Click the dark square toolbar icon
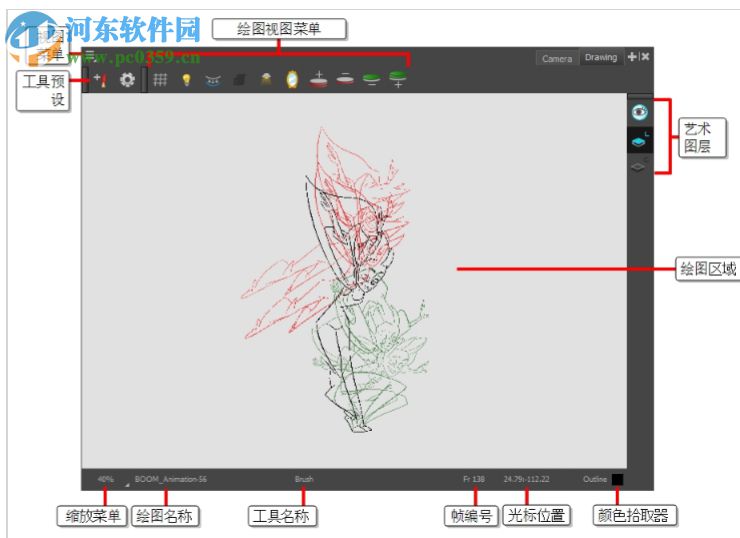Image resolution: width=740 pixels, height=538 pixels. tap(239, 80)
